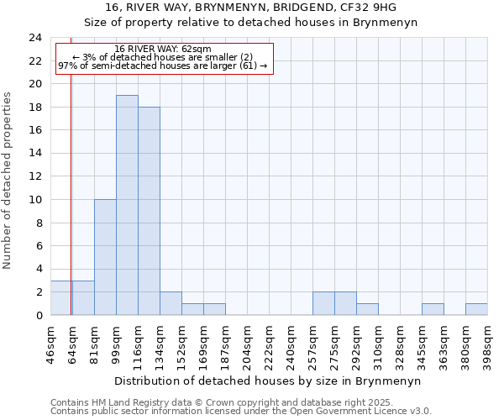504x420 pixels.
Task: Click the y-axis label 'Number of detached properties'
Action: [x=7, y=181]
